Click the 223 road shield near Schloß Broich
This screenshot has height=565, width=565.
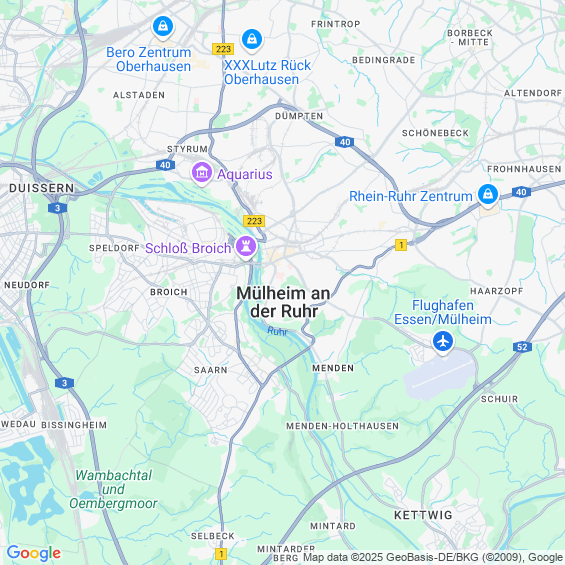coord(254,221)
